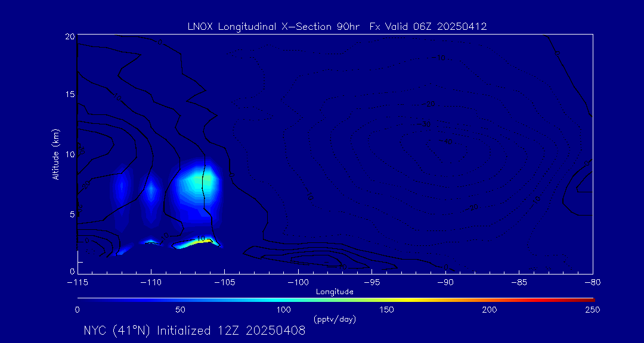This screenshot has height=343, width=644.
Task: Select the 20 tick on the altitude axis
Action: [x=69, y=36]
